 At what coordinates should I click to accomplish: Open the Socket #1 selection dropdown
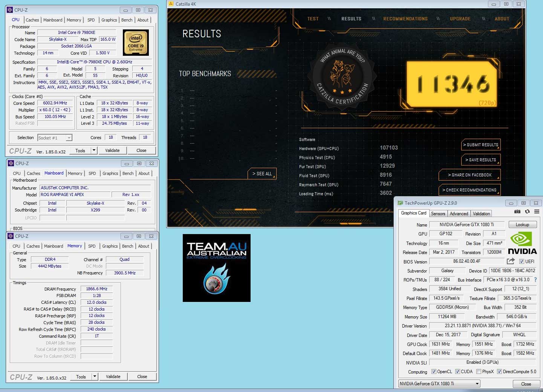pos(55,138)
